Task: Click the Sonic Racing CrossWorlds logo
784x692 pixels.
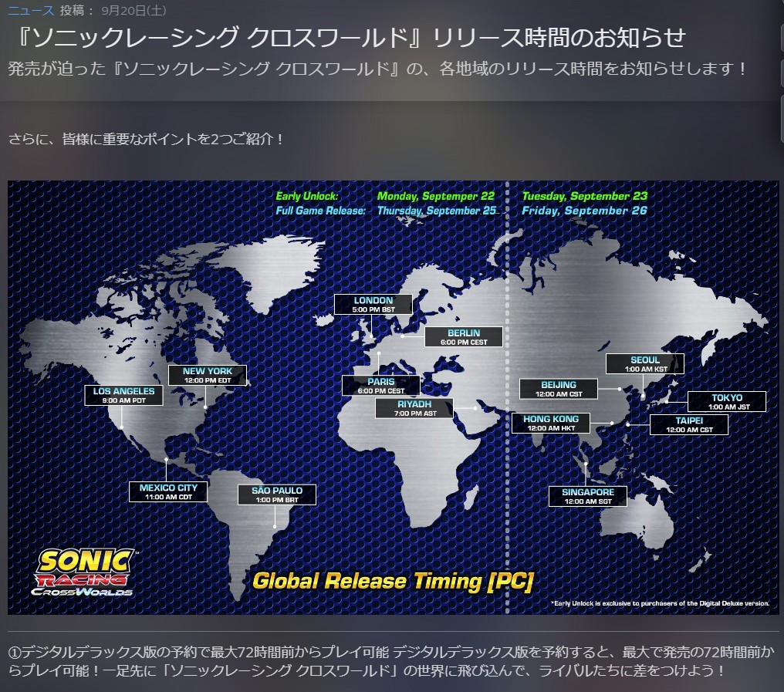Action: click(84, 572)
